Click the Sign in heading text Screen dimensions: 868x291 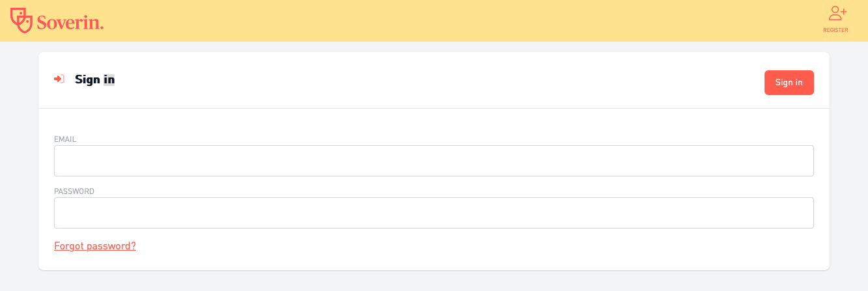tap(95, 79)
